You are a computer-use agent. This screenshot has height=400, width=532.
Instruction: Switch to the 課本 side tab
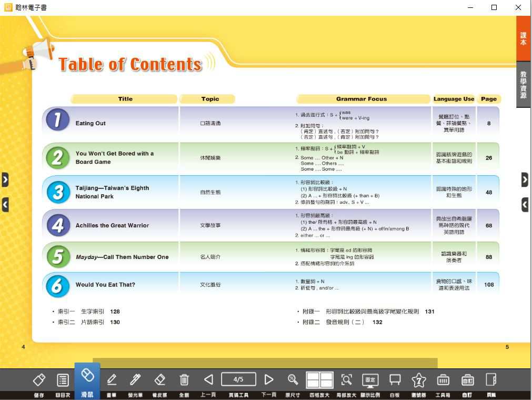point(523,38)
